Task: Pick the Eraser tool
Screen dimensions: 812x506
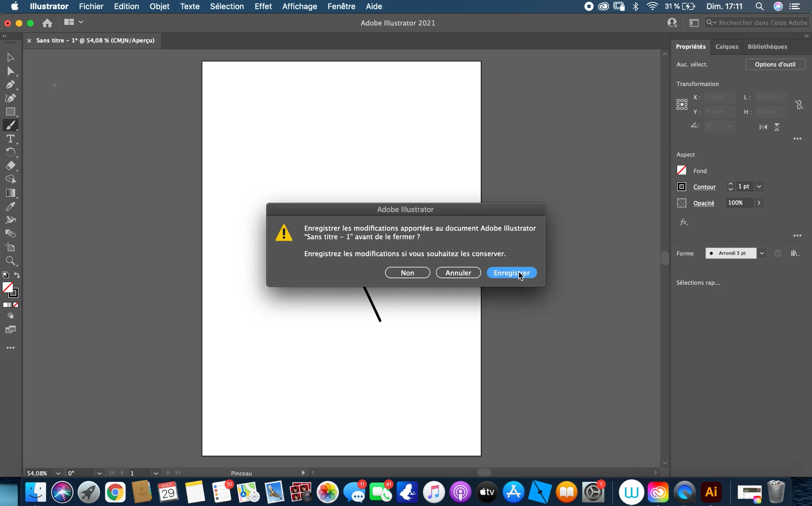Action: [10, 166]
